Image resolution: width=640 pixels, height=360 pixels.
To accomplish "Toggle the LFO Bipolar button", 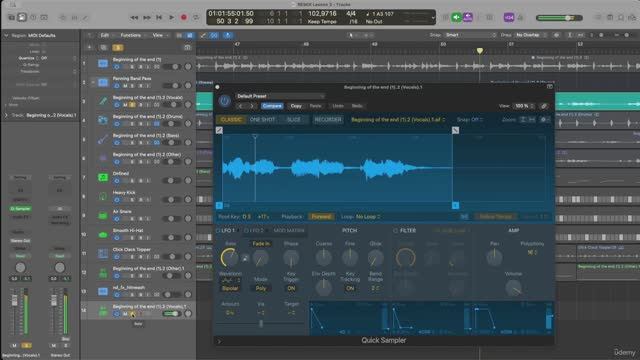I will tap(230, 288).
